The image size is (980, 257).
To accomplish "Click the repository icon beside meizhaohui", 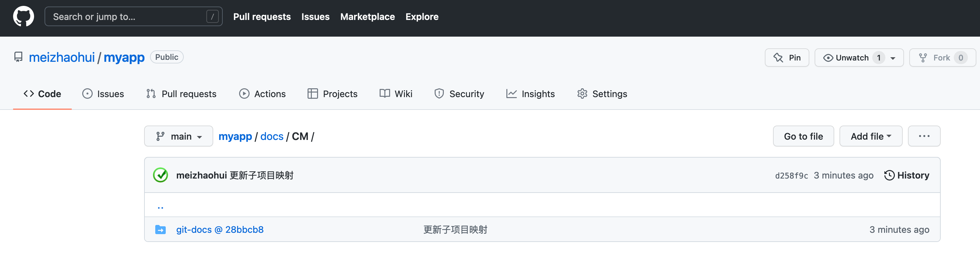I will pyautogui.click(x=18, y=57).
